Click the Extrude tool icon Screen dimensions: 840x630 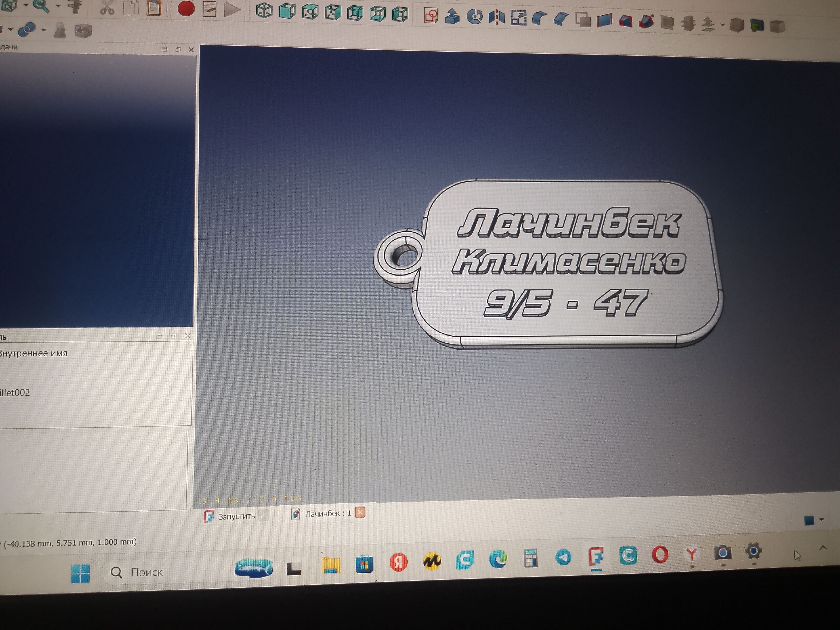[x=452, y=16]
